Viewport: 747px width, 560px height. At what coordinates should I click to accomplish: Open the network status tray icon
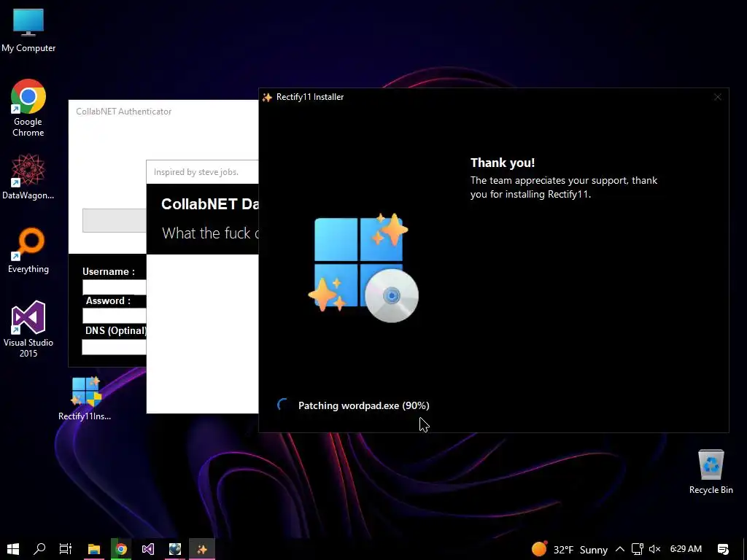tap(637, 550)
